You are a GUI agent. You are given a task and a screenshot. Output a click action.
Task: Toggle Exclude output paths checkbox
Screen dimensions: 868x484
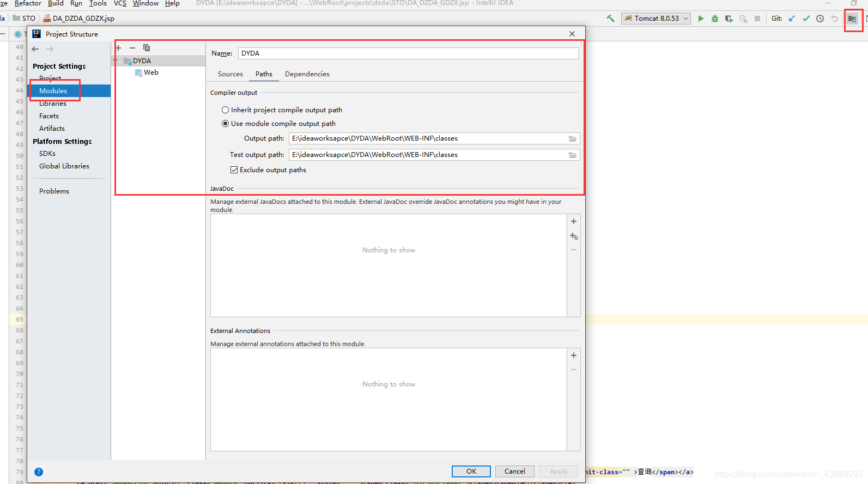[x=268, y=170]
